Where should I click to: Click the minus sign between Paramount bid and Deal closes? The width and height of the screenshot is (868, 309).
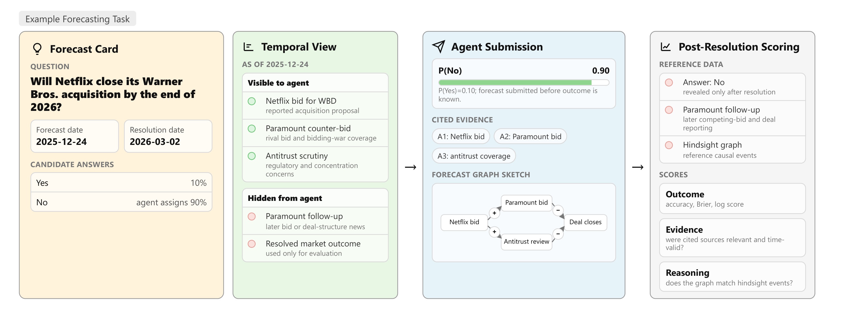pos(558,210)
